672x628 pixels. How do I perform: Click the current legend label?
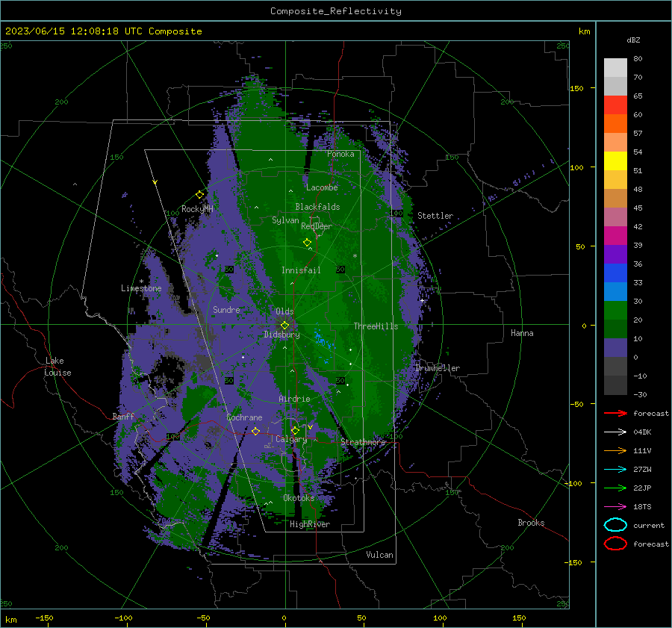(649, 525)
